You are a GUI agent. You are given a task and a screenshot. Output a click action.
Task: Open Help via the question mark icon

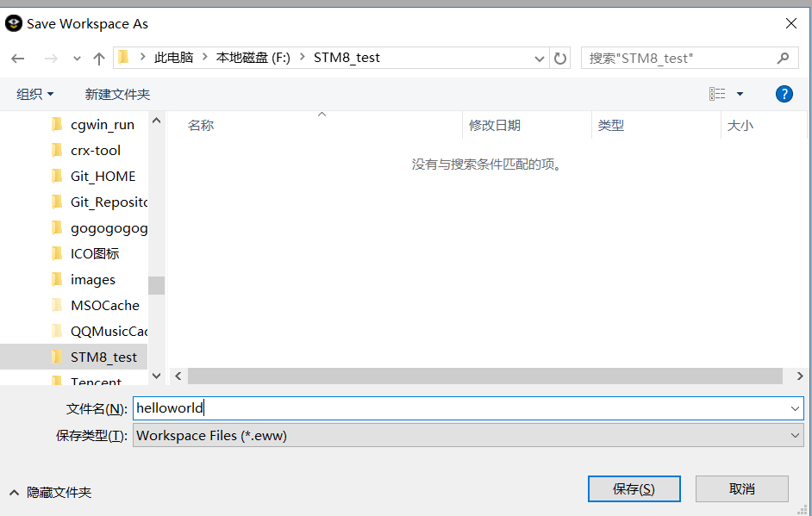pos(784,94)
